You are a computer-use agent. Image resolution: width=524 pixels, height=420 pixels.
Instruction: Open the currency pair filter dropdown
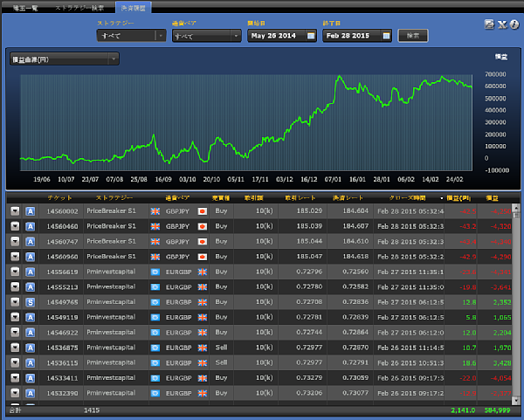[x=236, y=36]
